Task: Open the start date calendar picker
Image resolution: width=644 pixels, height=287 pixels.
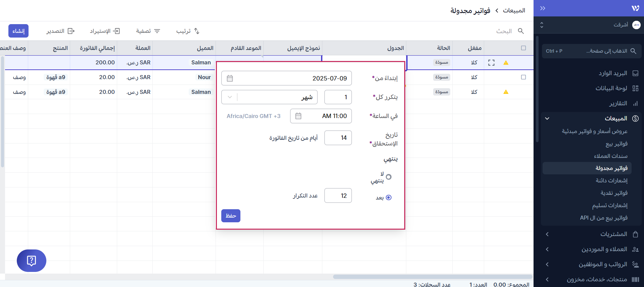Action: (230, 78)
